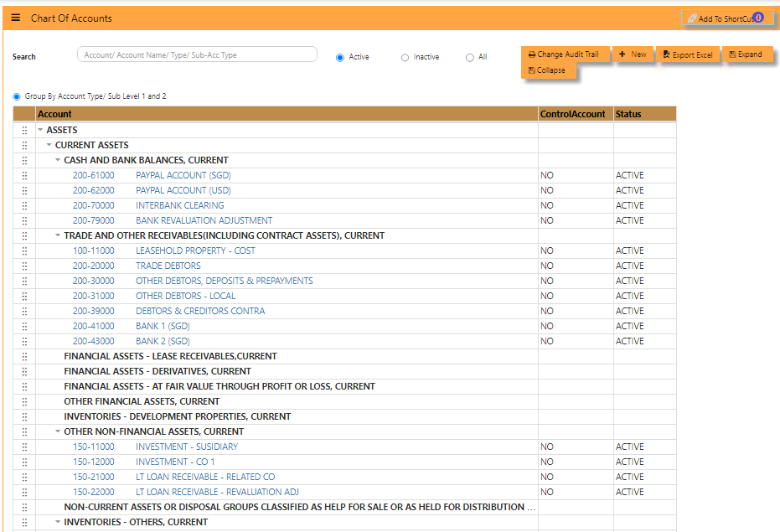
Task: Select the Inactive radio button
Action: 405,58
